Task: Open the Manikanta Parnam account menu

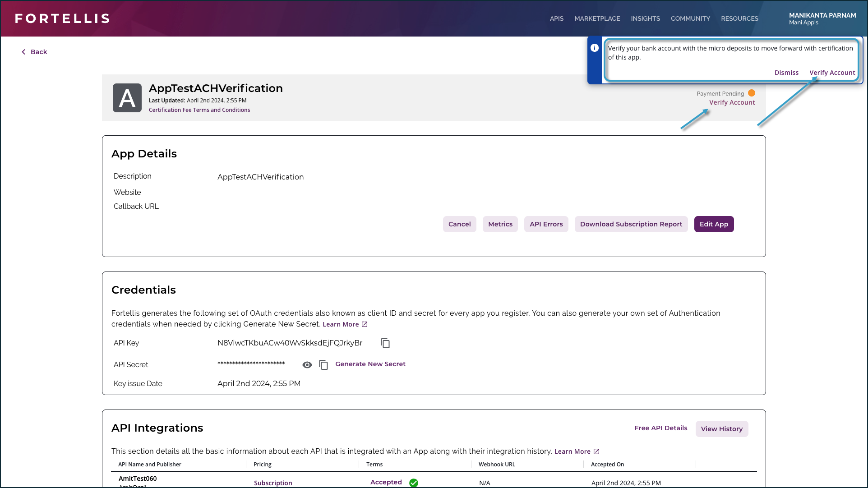Action: pyautogui.click(x=822, y=18)
